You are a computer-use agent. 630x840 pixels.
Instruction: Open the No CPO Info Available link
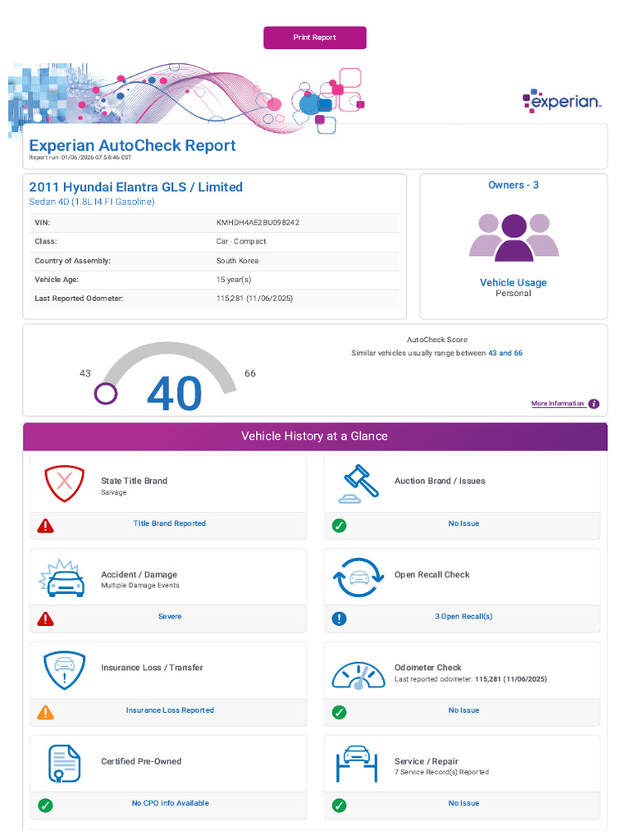[171, 803]
